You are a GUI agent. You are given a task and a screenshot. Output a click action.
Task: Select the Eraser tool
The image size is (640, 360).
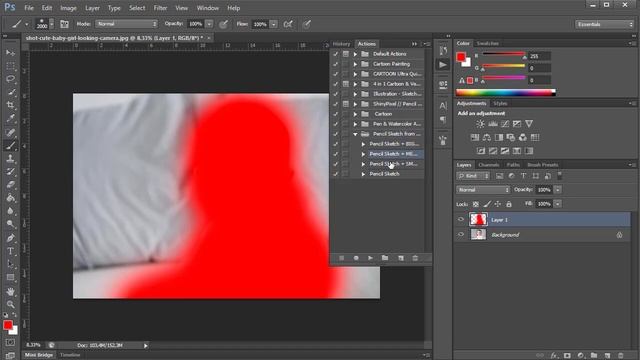[x=11, y=184]
